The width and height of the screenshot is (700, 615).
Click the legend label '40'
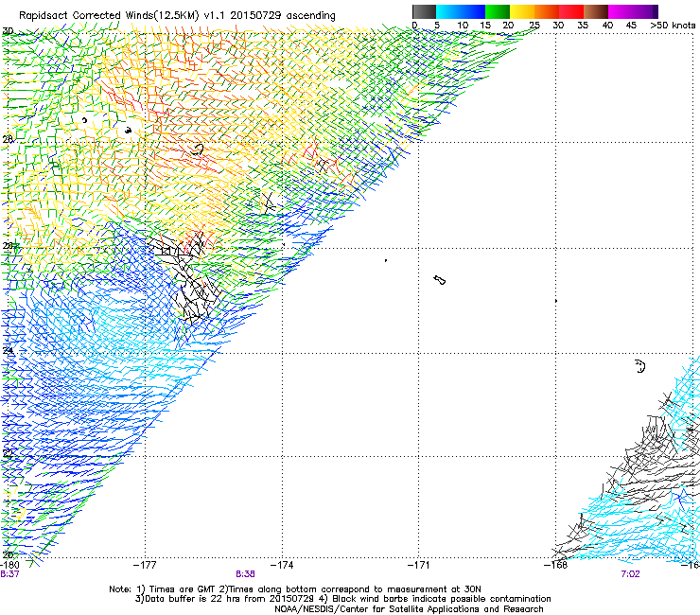(x=607, y=26)
